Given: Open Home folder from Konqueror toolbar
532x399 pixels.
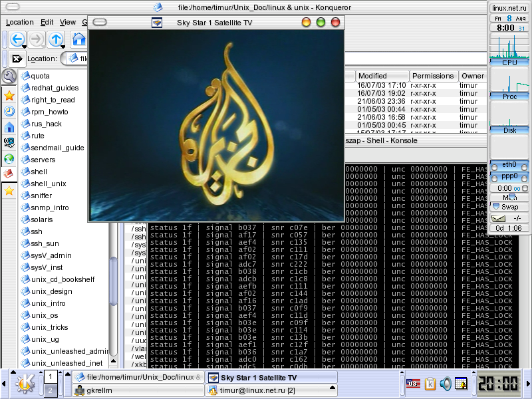Looking at the screenshot, I should point(79,39).
